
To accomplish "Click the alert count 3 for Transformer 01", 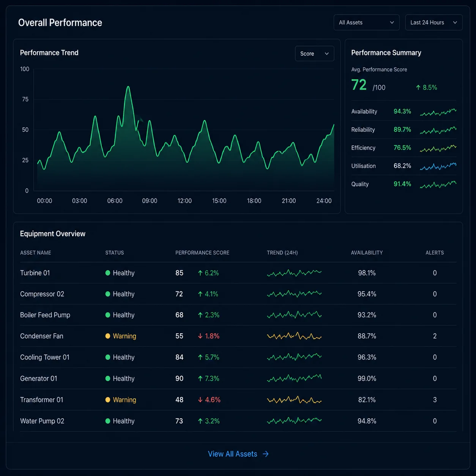I will [x=435, y=400].
